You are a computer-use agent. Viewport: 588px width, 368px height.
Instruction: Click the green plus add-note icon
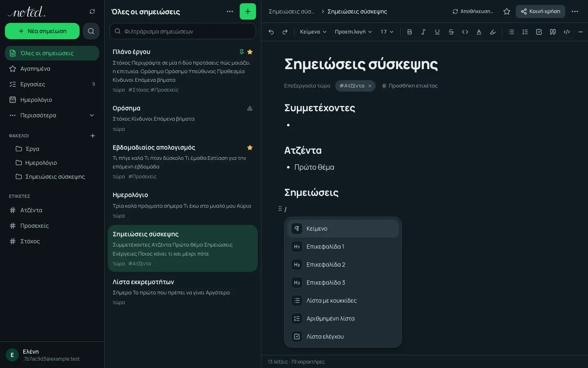coord(248,11)
